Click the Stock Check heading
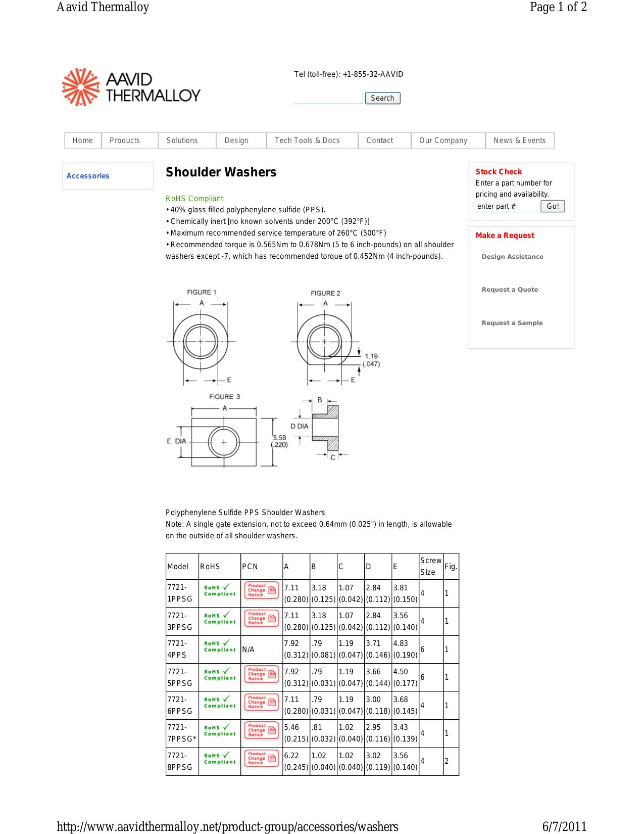 point(499,172)
